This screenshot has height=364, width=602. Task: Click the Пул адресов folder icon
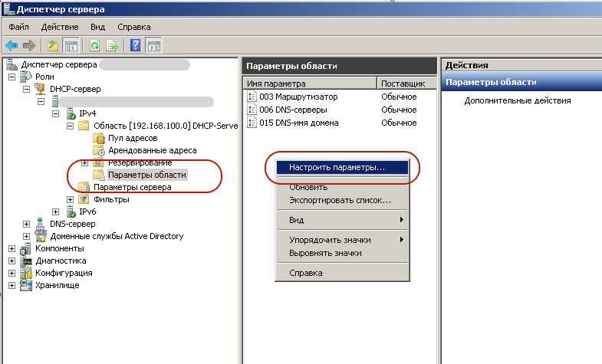99,138
